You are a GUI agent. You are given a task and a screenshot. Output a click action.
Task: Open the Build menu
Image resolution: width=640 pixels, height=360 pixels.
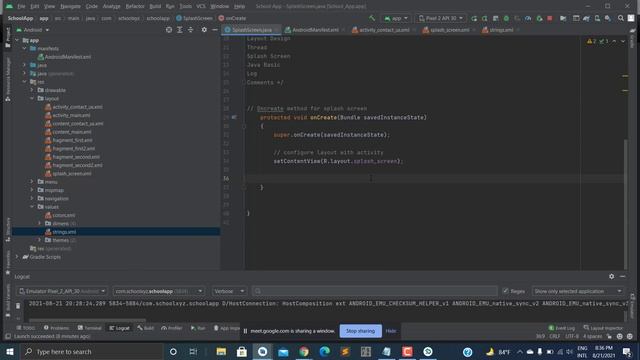click(x=155, y=6)
